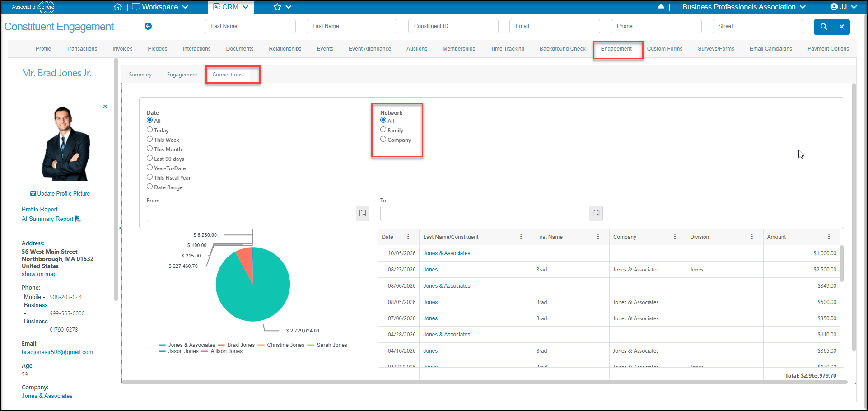Open the JJ user account menu
Image resolution: width=868 pixels, height=411 pixels.
tap(844, 7)
